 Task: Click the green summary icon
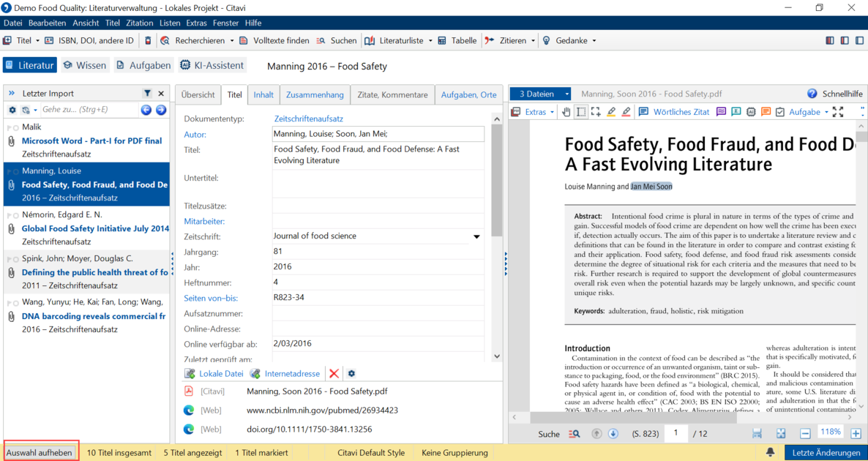coord(736,112)
